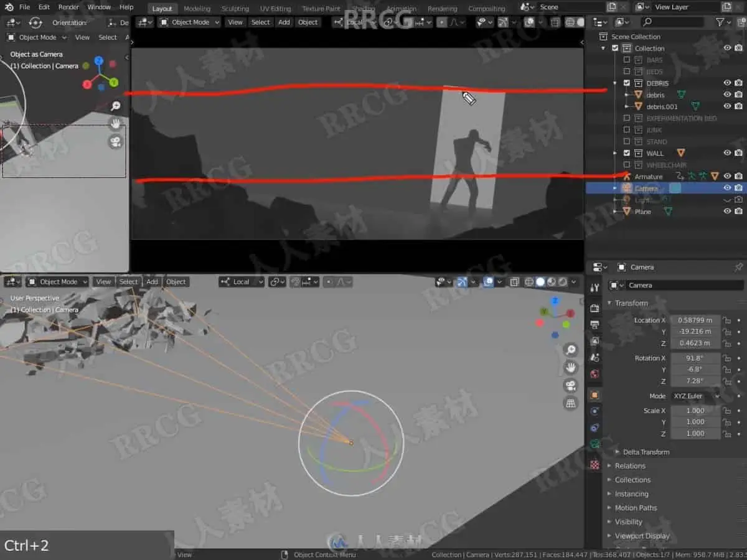Open the Window menu

pos(99,7)
